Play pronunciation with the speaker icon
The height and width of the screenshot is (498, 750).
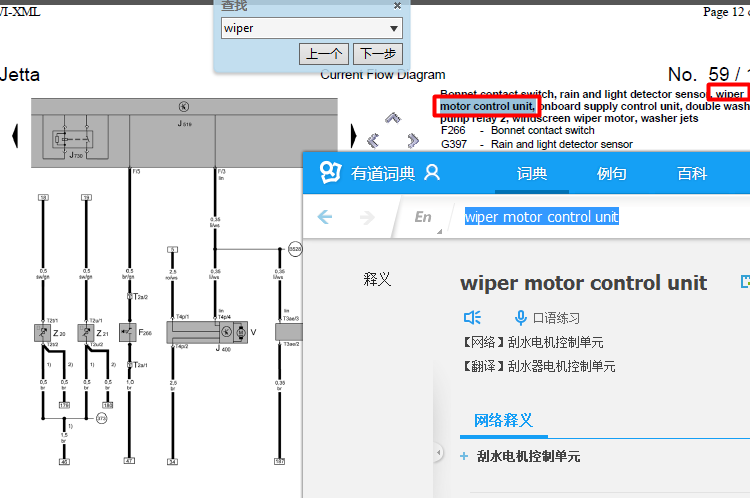pos(473,317)
